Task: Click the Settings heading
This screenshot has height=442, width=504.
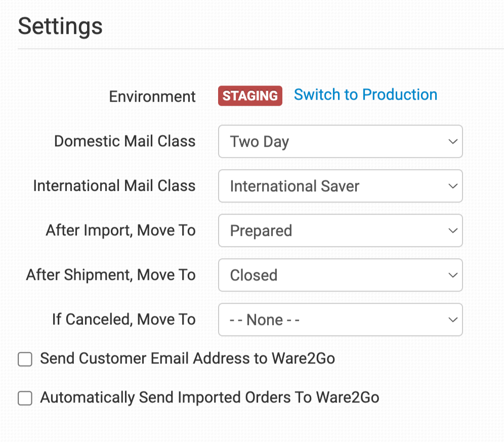Action: (60, 26)
